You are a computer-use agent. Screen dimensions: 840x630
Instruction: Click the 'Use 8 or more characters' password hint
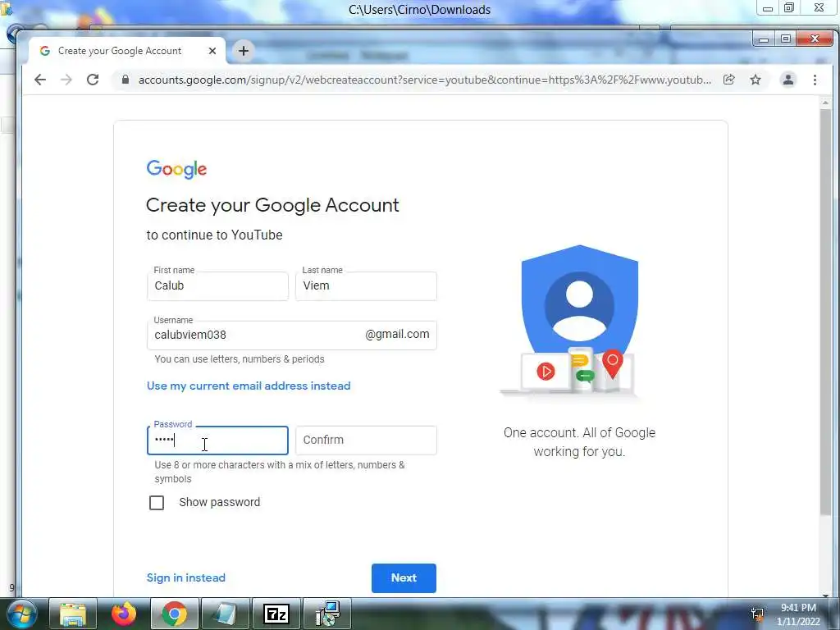pyautogui.click(x=280, y=472)
